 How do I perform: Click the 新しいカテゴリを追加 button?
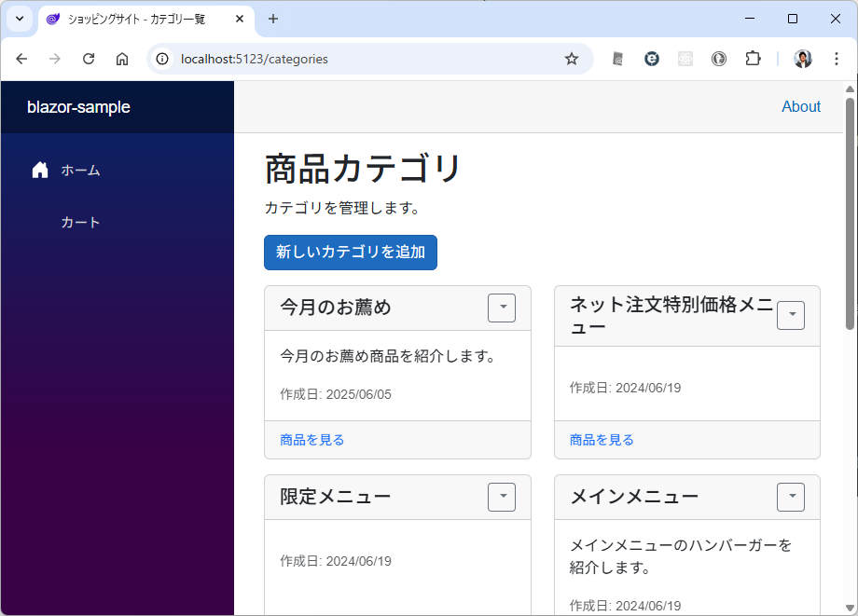pyautogui.click(x=351, y=253)
